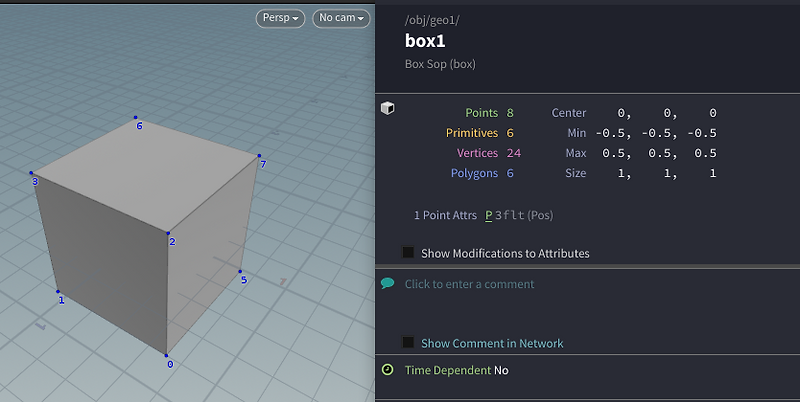Click the comment field to enter text
Screen dimensions: 800x402
469,284
